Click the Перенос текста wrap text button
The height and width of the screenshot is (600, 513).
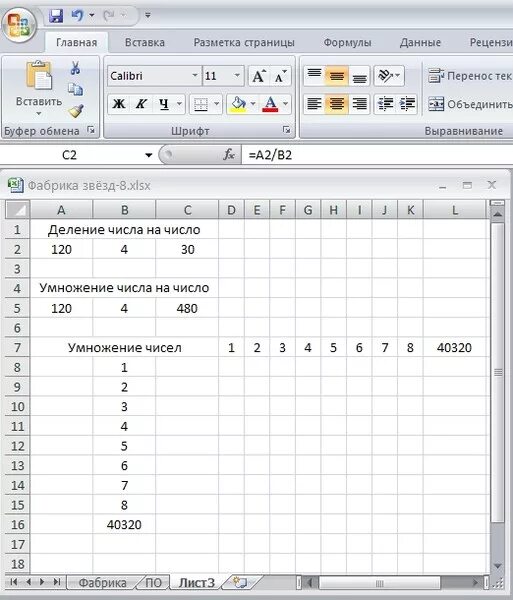[x=470, y=76]
